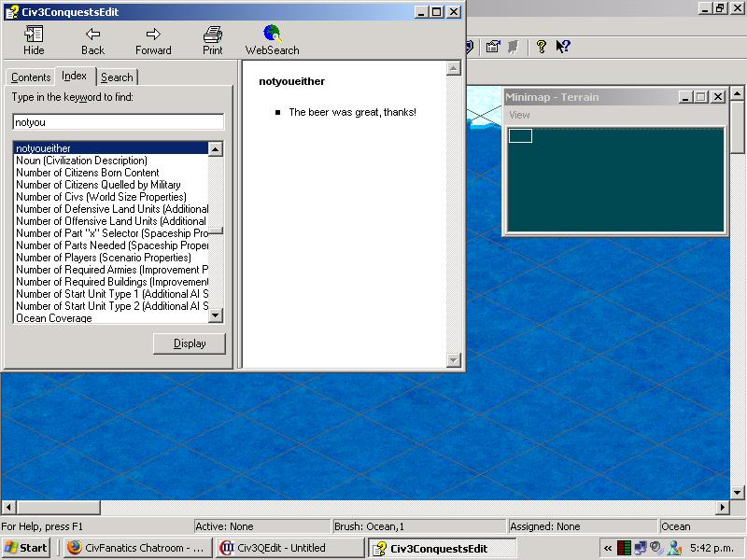Screen dimensions: 747x560
Task: Switch to CivFanatics Chatroom Firefox taskbar item
Action: [x=137, y=548]
